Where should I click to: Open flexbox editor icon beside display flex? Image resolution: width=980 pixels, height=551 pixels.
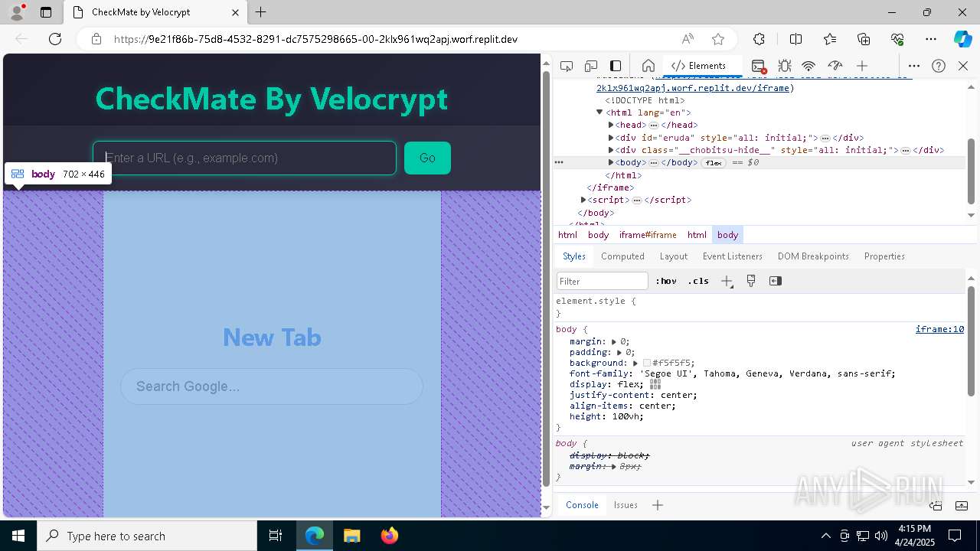(x=655, y=384)
